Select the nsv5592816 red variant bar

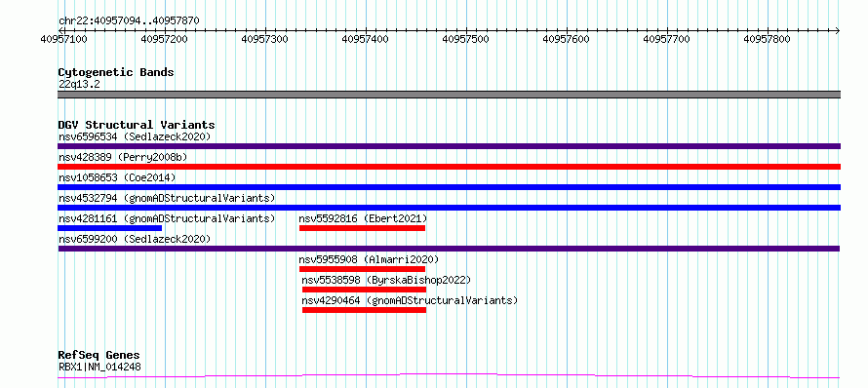pos(362,228)
